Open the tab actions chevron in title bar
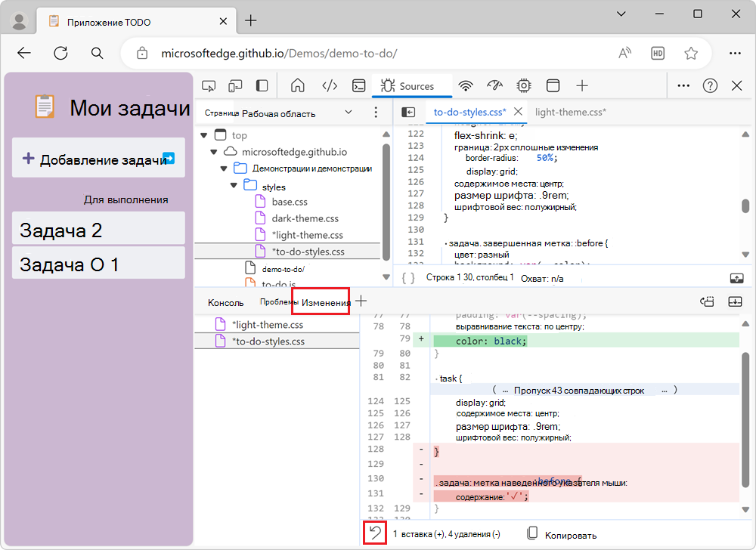756x550 pixels. click(621, 14)
